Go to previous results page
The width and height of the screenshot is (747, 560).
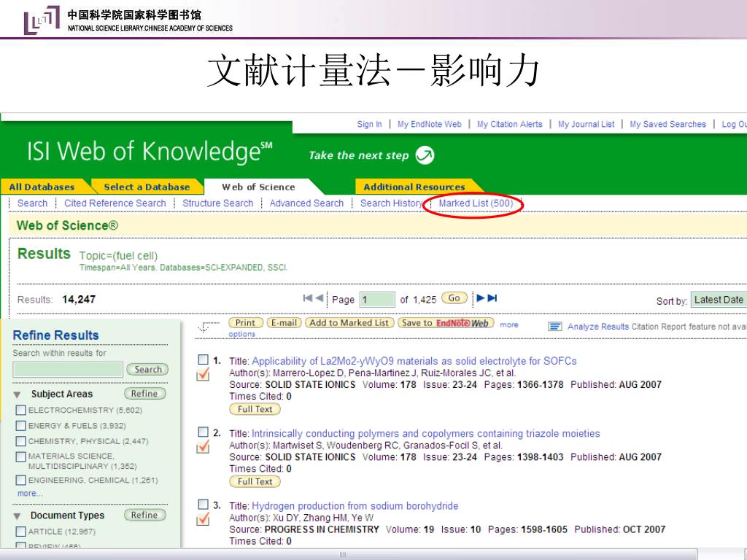pos(320,298)
